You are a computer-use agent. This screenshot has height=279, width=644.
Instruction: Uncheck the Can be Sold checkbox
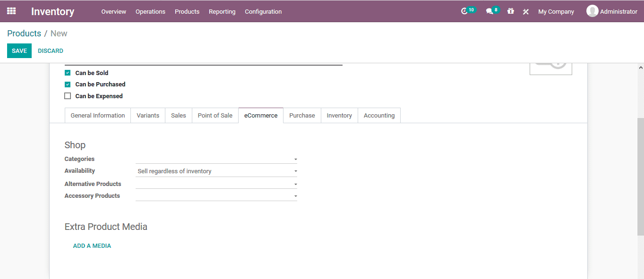(67, 72)
